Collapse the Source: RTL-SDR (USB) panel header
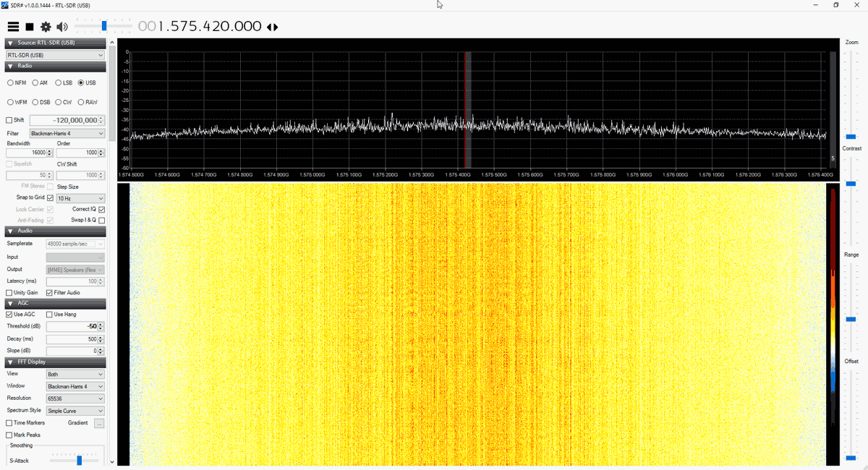 [x=56, y=43]
